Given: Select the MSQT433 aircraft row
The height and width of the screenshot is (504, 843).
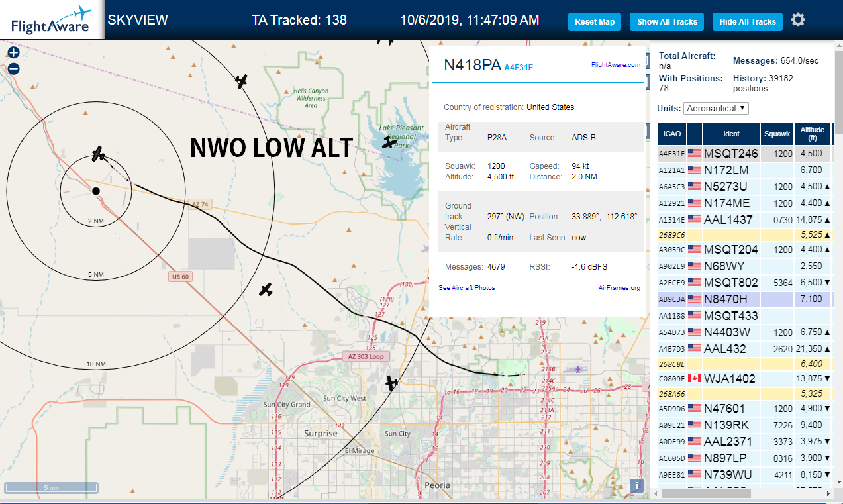Looking at the screenshot, I should [x=745, y=316].
